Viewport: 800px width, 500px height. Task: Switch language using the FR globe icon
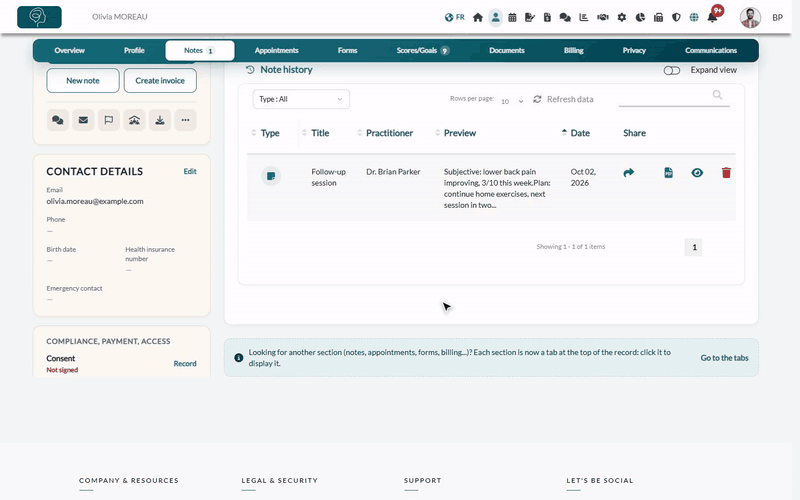coord(454,17)
